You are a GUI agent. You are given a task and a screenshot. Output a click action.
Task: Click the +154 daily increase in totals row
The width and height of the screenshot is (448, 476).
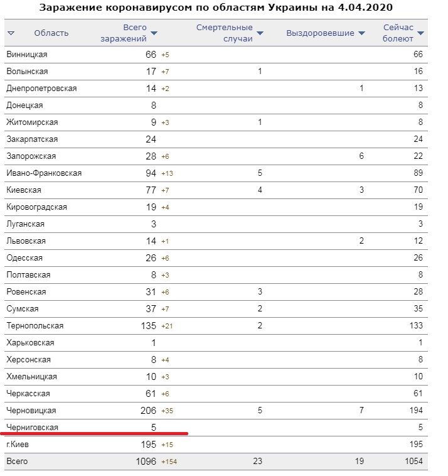(170, 462)
